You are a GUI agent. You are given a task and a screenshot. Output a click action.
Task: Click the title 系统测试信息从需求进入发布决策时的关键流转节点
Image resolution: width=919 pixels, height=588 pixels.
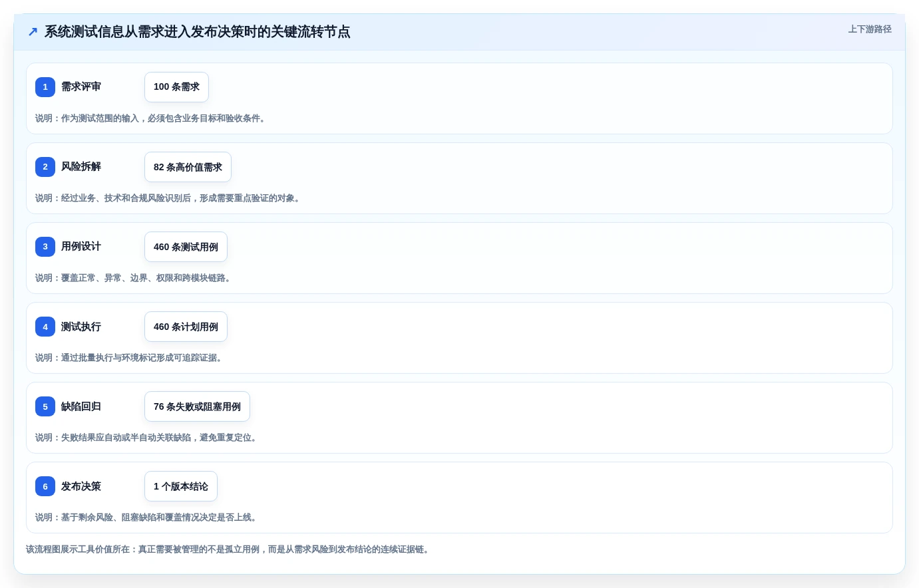point(197,32)
